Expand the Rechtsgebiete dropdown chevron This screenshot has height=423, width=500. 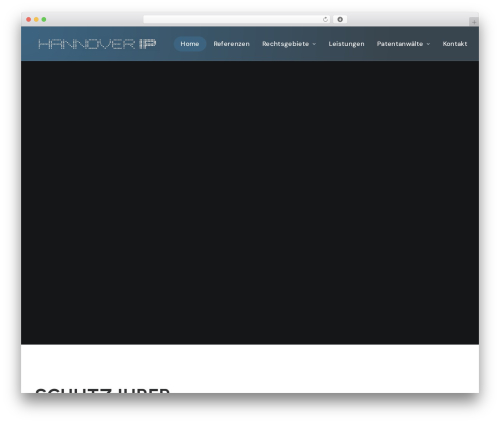(x=314, y=44)
